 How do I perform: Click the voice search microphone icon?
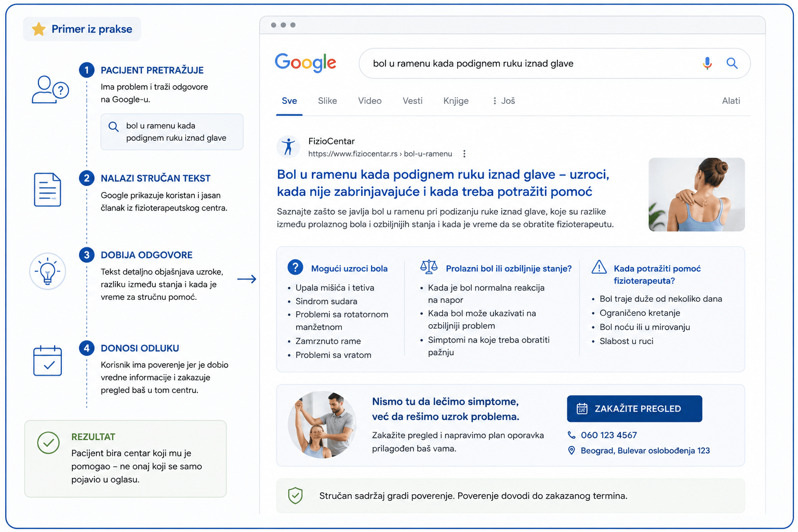(x=707, y=63)
